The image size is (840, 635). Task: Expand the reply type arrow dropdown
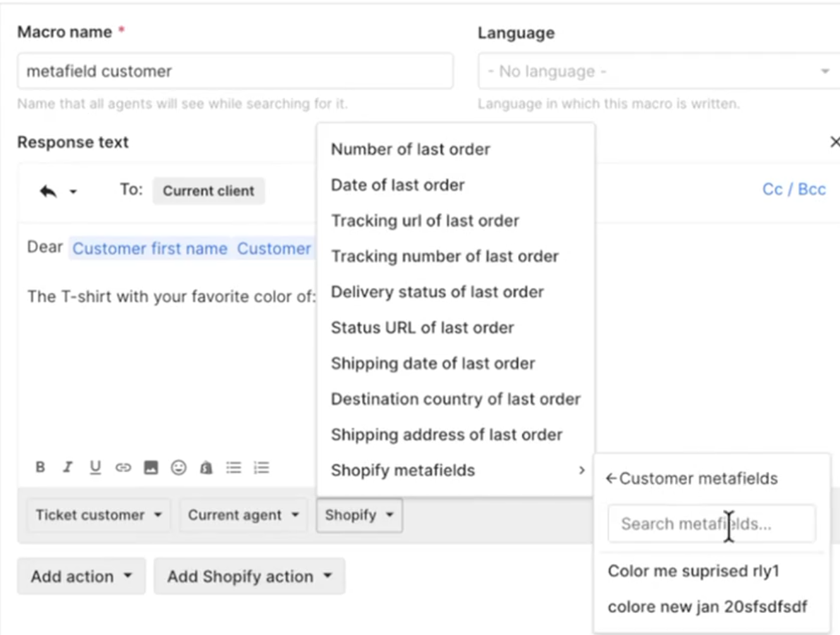73,192
